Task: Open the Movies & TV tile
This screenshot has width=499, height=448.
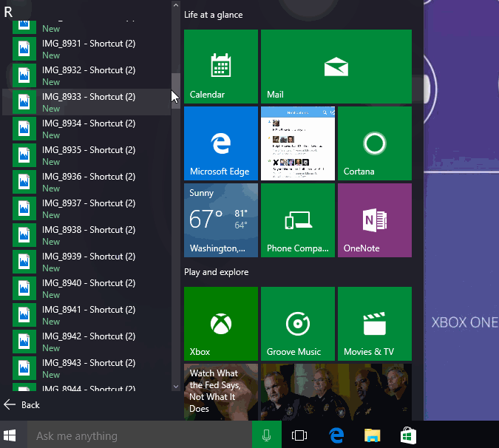Action: point(375,324)
